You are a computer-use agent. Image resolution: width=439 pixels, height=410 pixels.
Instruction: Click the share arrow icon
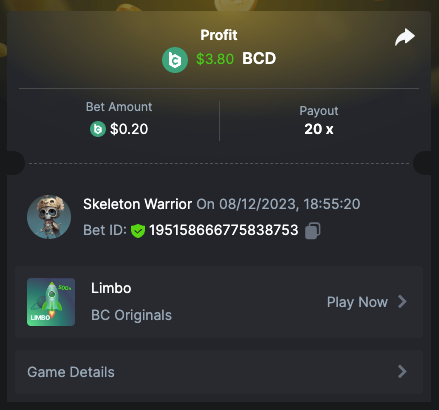tap(405, 37)
